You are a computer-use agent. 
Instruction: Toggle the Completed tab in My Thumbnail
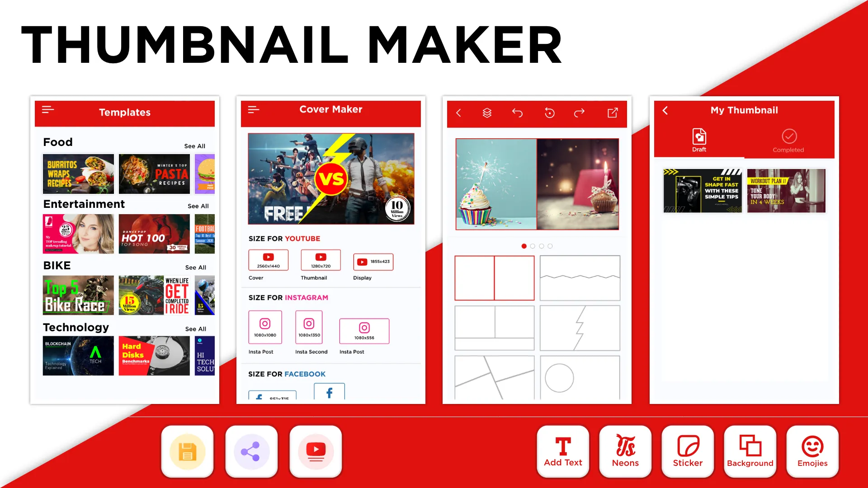click(x=788, y=140)
